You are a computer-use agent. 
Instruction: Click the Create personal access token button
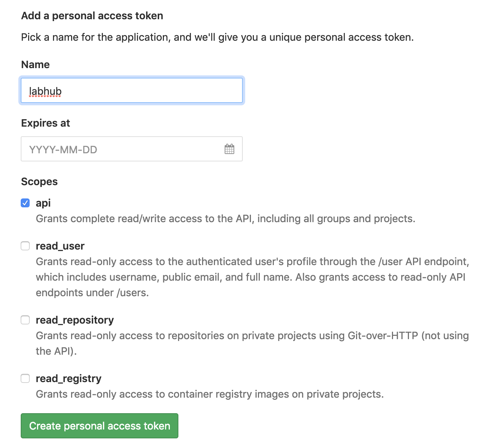(100, 426)
